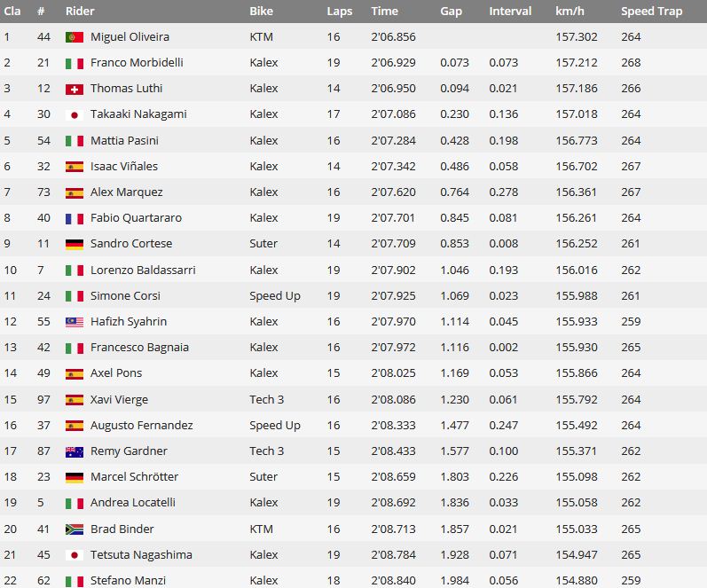
Task: Click the Gap column header
Action: pyautogui.click(x=451, y=11)
